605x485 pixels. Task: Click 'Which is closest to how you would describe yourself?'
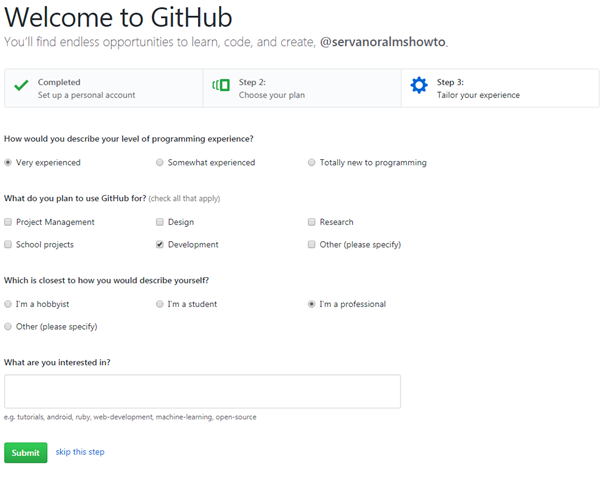click(106, 281)
